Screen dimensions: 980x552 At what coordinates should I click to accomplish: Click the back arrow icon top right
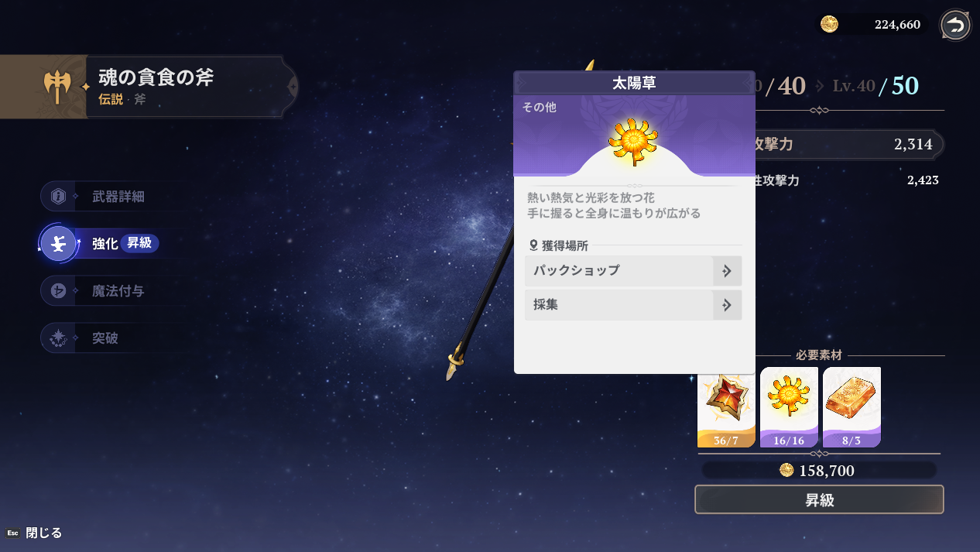(956, 25)
